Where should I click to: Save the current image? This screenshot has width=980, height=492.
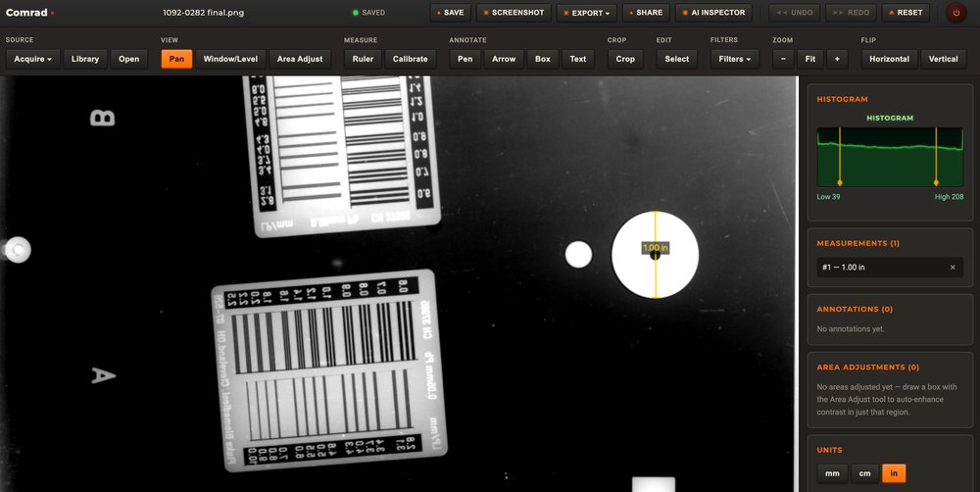450,13
